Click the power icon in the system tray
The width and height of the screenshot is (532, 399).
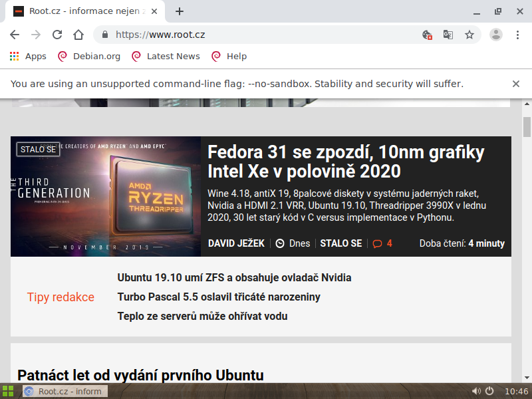(x=489, y=391)
